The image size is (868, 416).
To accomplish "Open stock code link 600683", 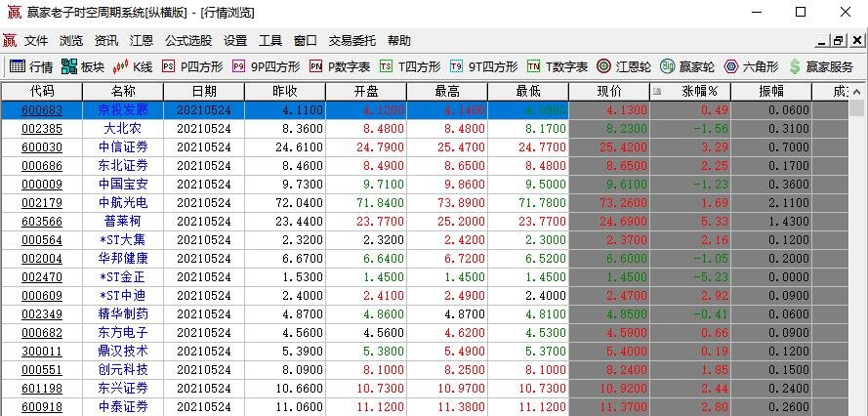I will [42, 110].
